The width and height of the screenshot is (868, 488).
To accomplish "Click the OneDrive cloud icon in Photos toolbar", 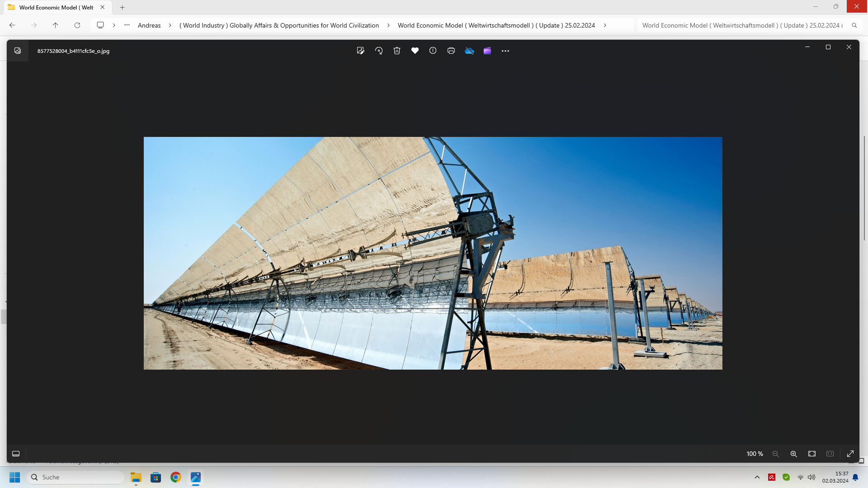I will (x=469, y=51).
